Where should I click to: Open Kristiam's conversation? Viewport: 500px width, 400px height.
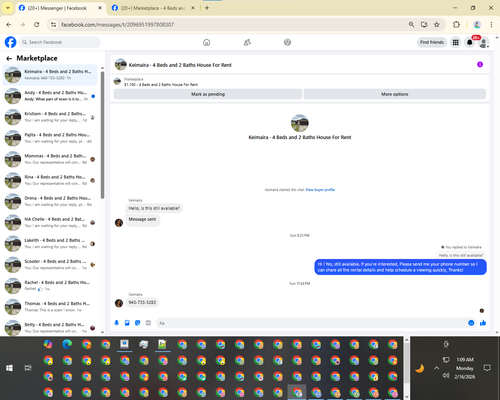coord(50,117)
